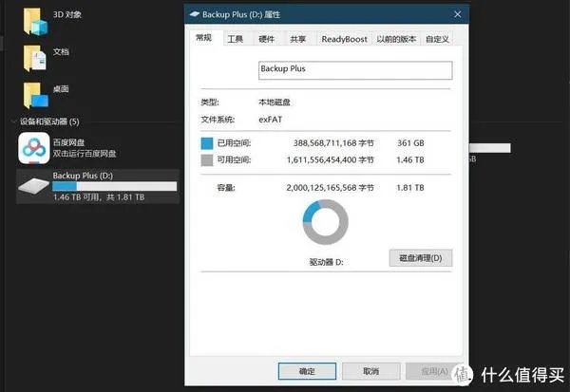This screenshot has width=570, height=392.
Task: Switch to the 硬件 tab
Action: pos(266,39)
